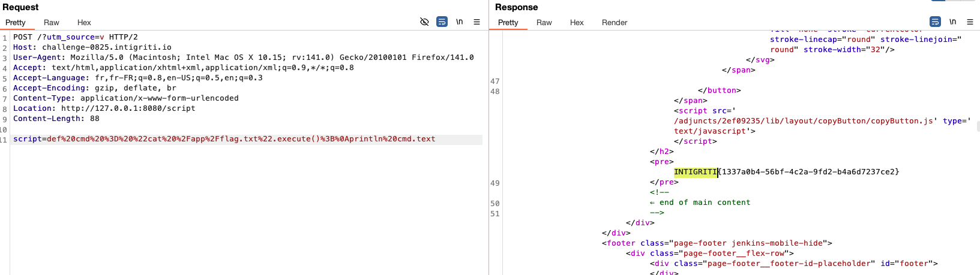Switch to Request Pretty tab

pyautogui.click(x=16, y=23)
